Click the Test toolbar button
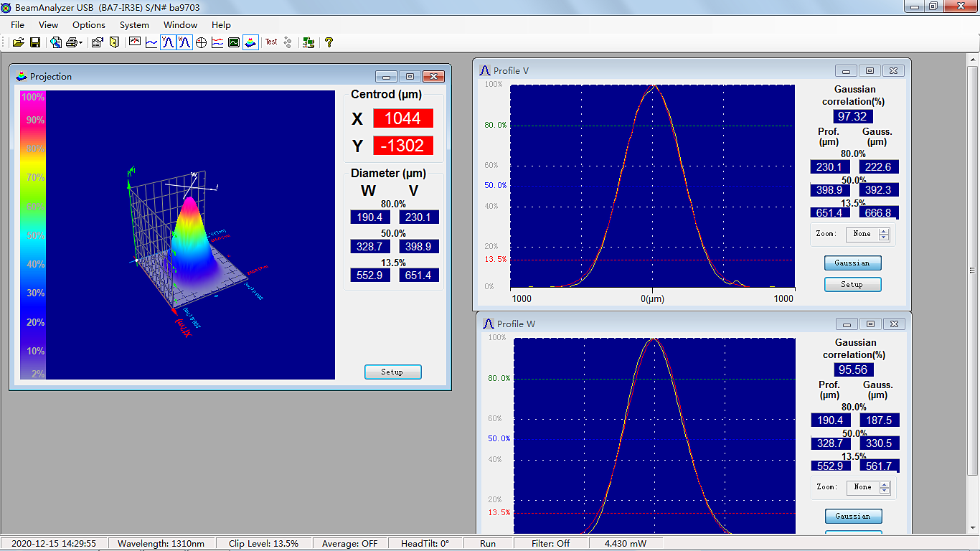 pos(271,42)
